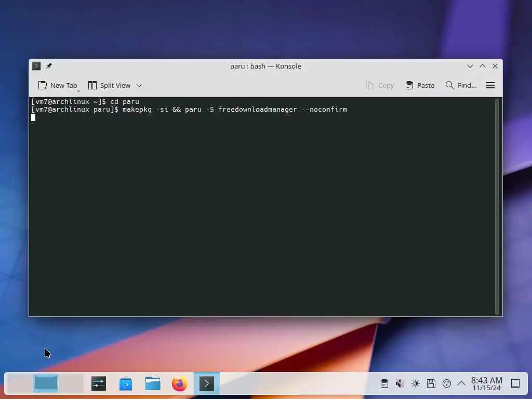Click the 'makepkg -si' command text
Image resolution: width=532 pixels, height=399 pixels.
145,110
